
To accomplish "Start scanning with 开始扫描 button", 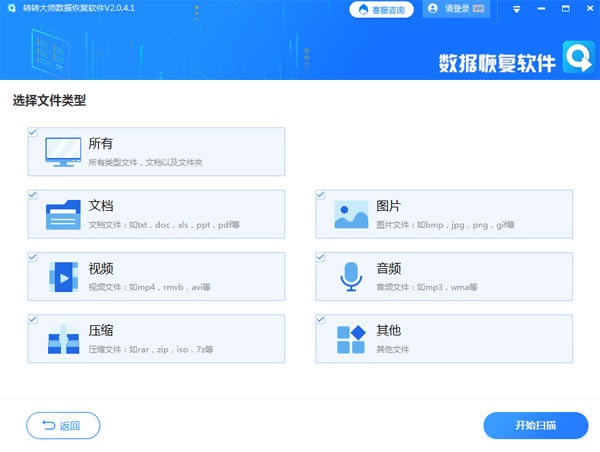I will tap(535, 426).
